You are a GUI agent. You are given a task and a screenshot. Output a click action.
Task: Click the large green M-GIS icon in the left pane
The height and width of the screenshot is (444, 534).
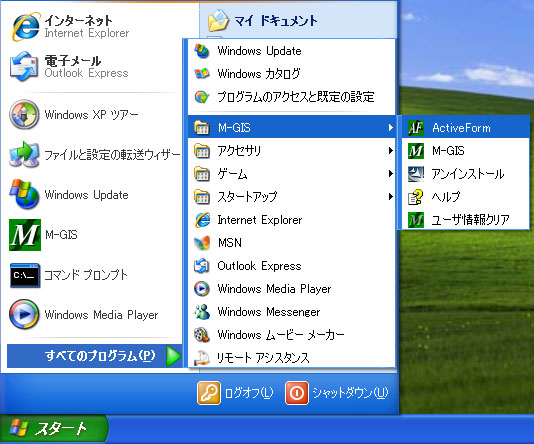pyautogui.click(x=25, y=235)
